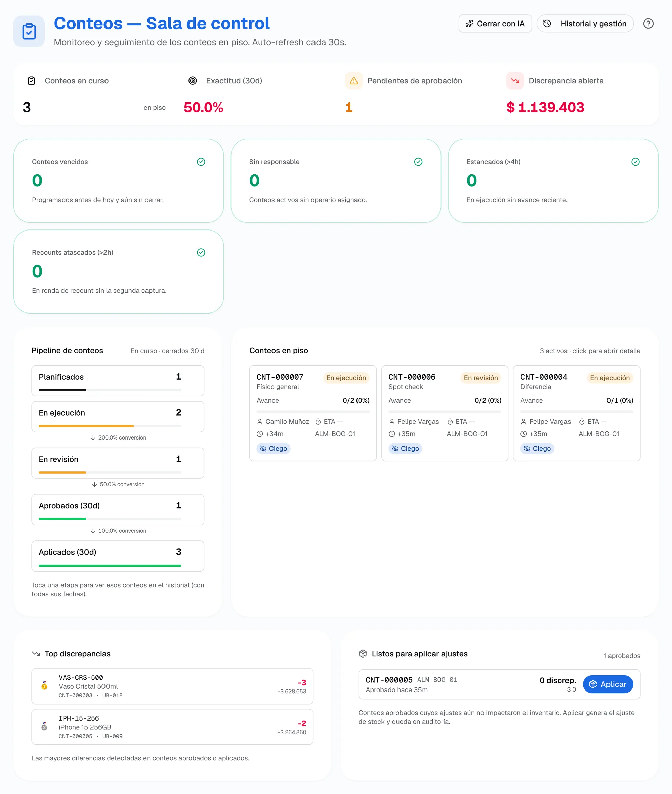672x794 pixels.
Task: Select the En revisión pipeline stage
Action: (118, 463)
